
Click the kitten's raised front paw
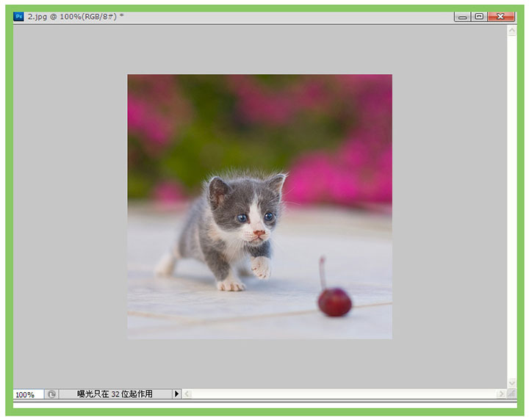[261, 267]
